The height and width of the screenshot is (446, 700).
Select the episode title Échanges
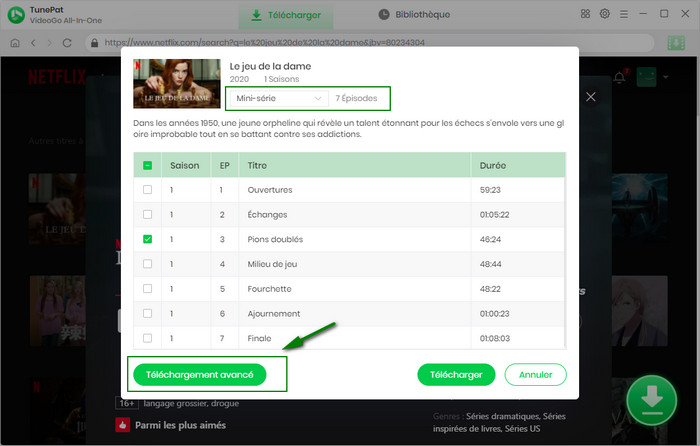coord(267,214)
